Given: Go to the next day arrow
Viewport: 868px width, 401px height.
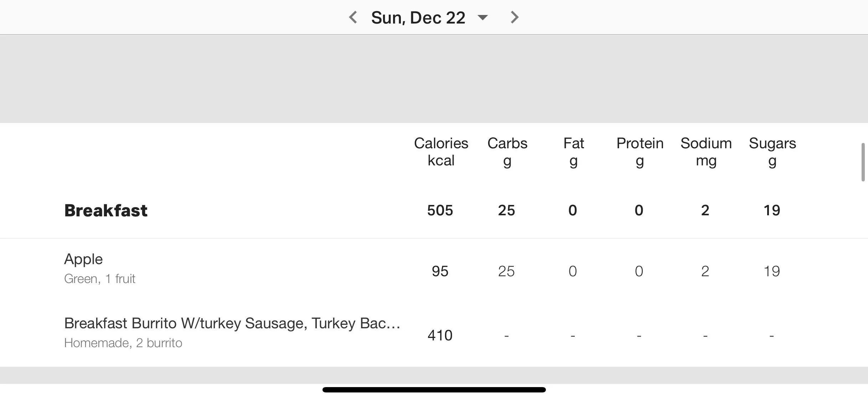Looking at the screenshot, I should [515, 17].
